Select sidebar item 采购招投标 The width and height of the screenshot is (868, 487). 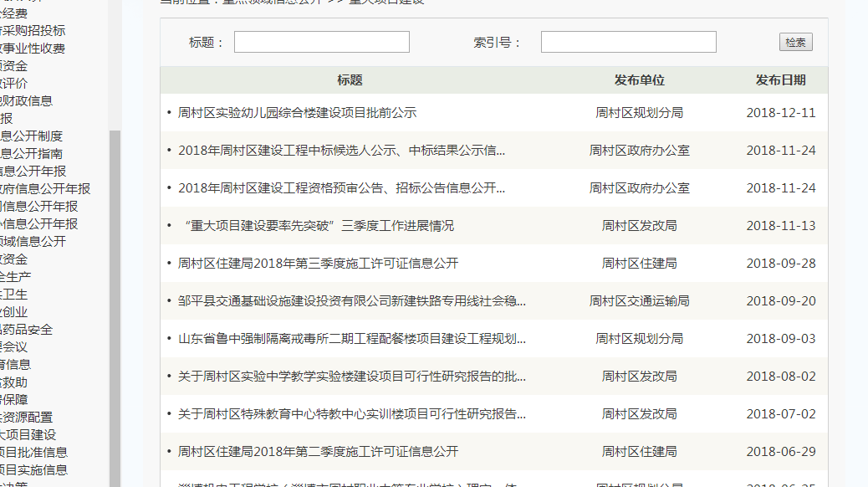[x=33, y=31]
